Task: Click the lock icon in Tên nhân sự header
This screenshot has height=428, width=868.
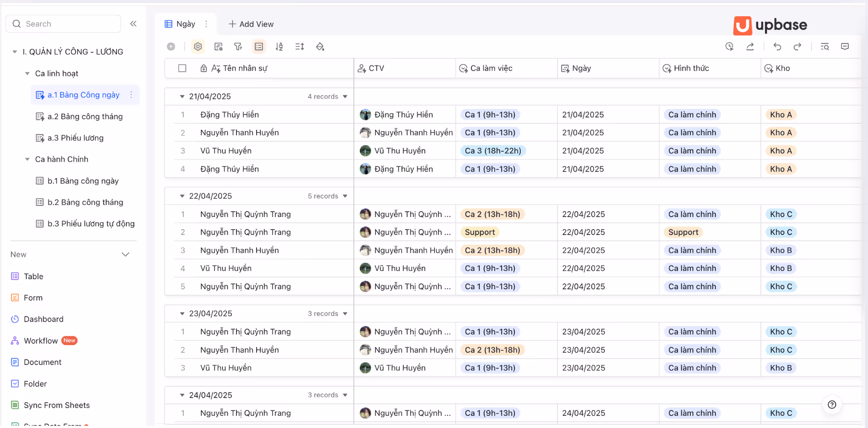Action: [203, 68]
